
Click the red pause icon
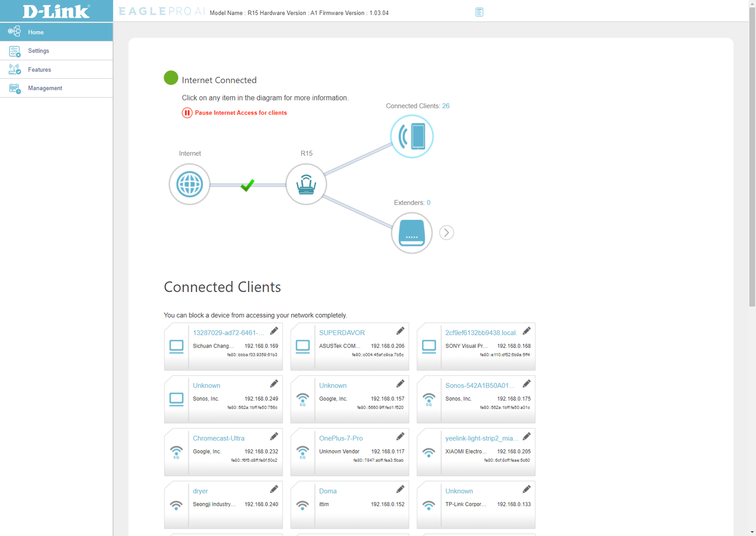pyautogui.click(x=187, y=113)
